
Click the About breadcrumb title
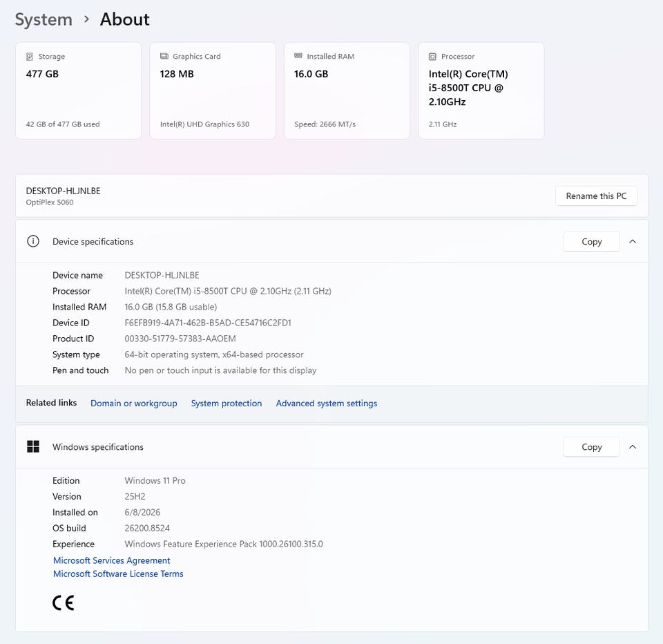tap(125, 19)
